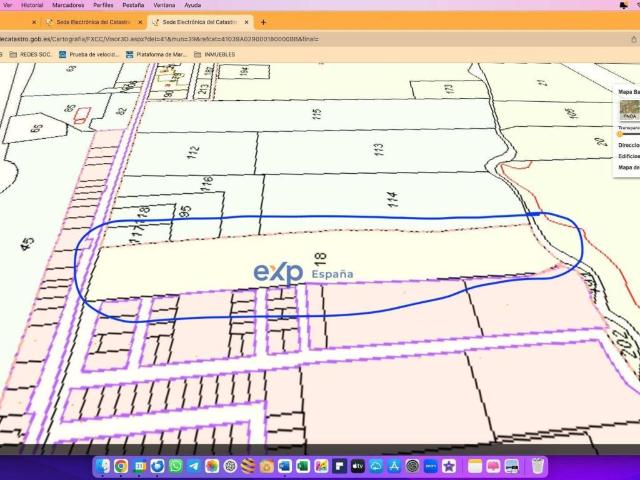Screen dimensions: 640x480
Task: Open Excel from the dock
Action: pyautogui.click(x=302, y=466)
